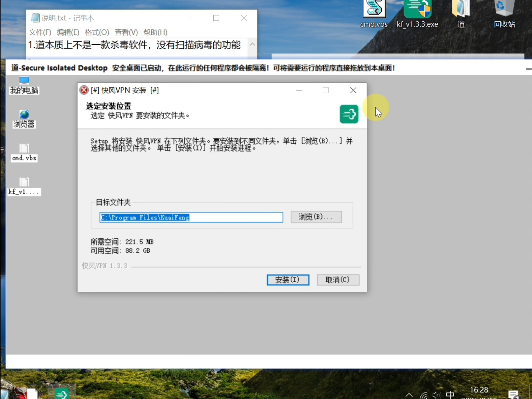Select kf_v1... file icon on isolated desktop
The height and width of the screenshot is (399, 532).
pyautogui.click(x=24, y=187)
